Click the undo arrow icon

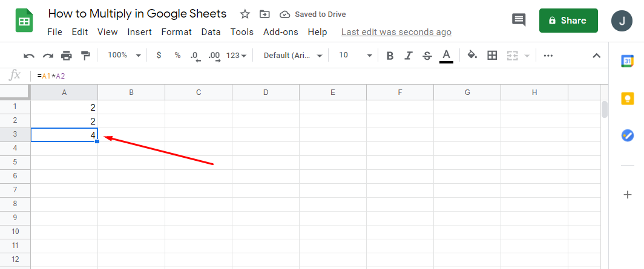[x=29, y=56]
